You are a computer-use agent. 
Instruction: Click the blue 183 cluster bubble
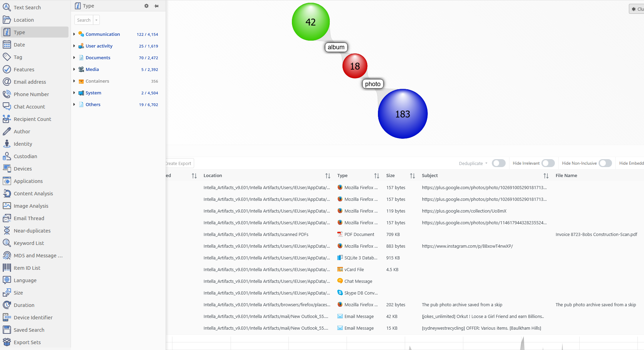[402, 114]
